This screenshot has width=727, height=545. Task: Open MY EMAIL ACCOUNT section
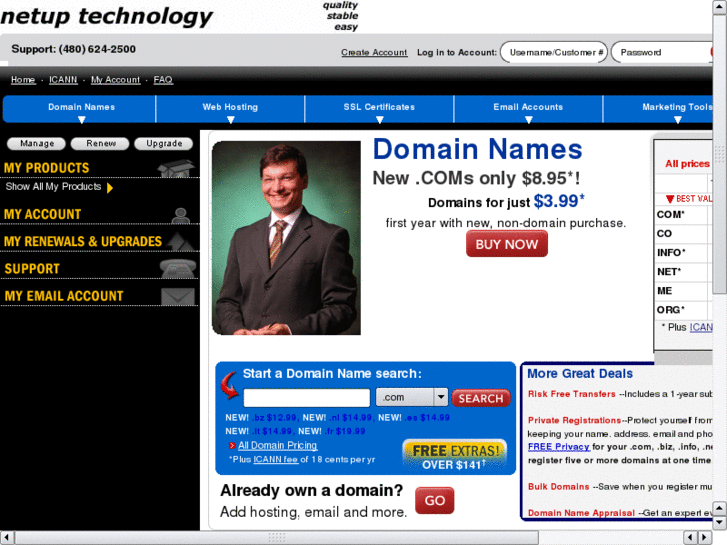coord(64,296)
